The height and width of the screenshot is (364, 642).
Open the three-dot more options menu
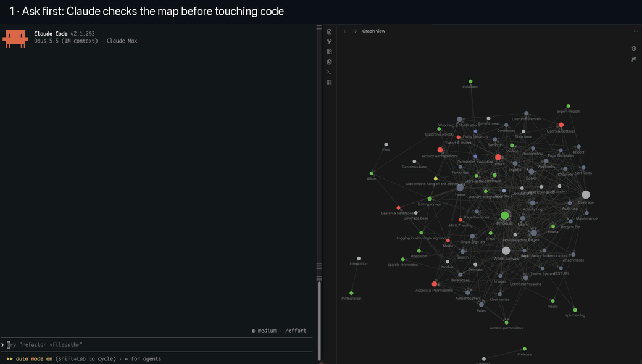pyautogui.click(x=635, y=31)
